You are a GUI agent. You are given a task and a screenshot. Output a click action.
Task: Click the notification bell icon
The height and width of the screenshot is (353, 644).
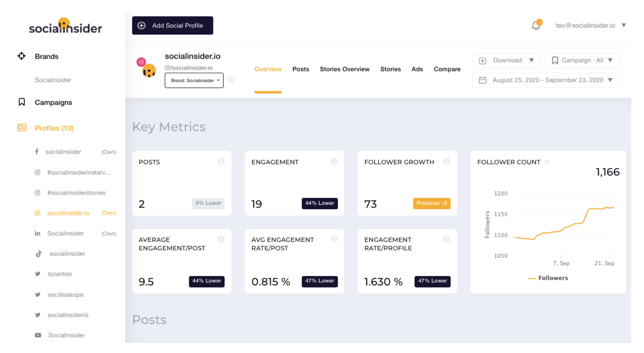pyautogui.click(x=536, y=25)
